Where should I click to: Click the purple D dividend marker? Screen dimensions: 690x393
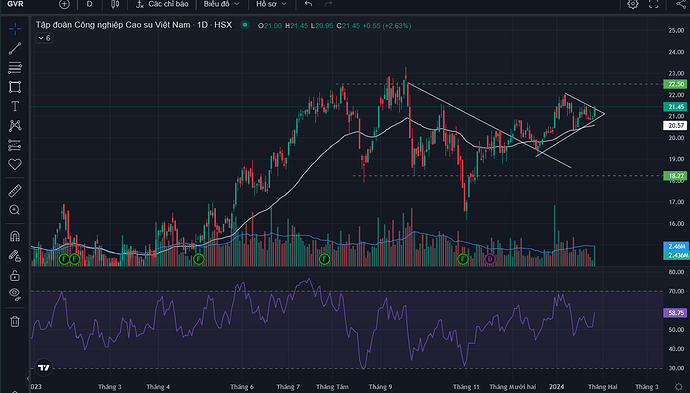[490, 259]
